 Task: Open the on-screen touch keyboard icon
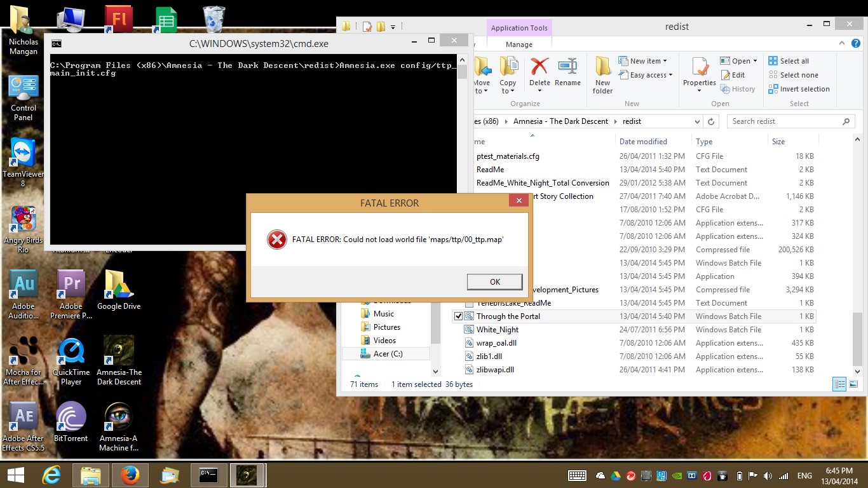[577, 476]
